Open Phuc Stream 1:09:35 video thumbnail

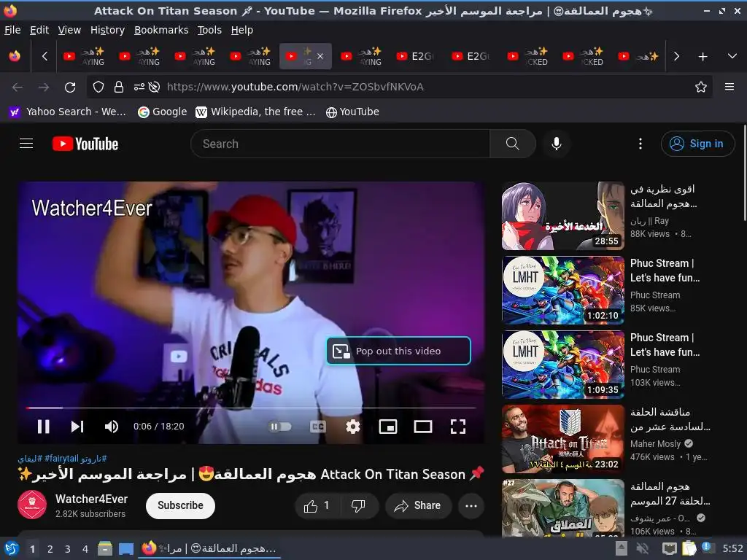pos(562,365)
